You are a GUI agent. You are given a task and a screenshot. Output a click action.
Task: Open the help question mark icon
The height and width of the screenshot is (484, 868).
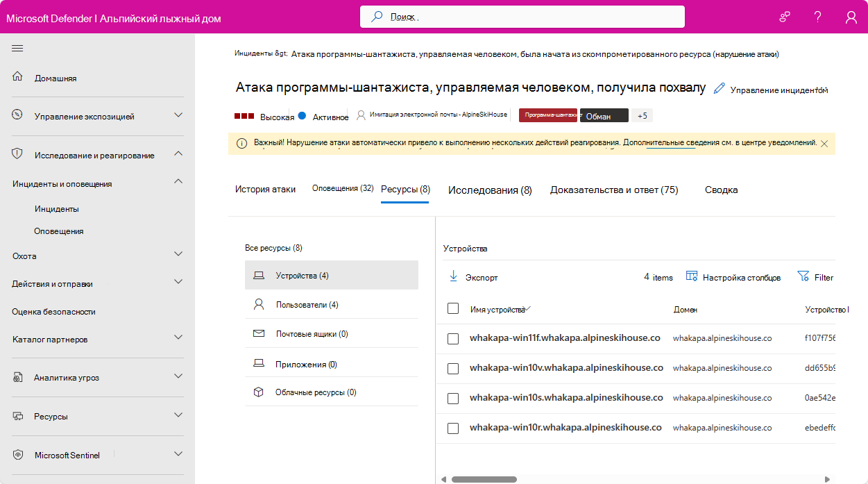point(818,17)
